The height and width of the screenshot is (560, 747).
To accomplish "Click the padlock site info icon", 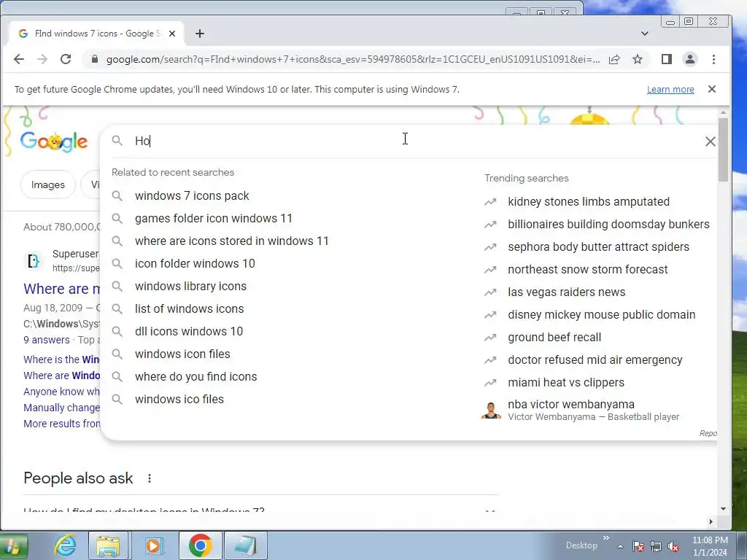I will tap(94, 59).
